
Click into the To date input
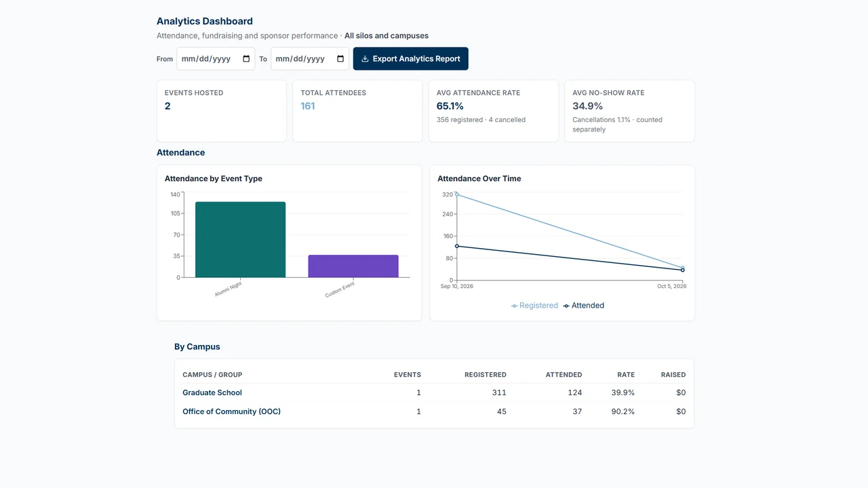click(x=310, y=59)
